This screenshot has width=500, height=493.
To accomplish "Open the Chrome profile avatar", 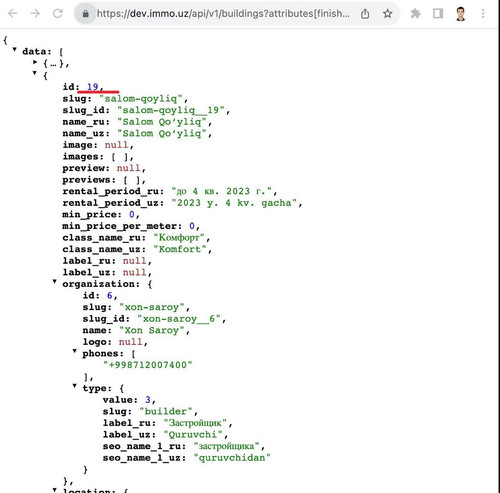I will pos(461,14).
